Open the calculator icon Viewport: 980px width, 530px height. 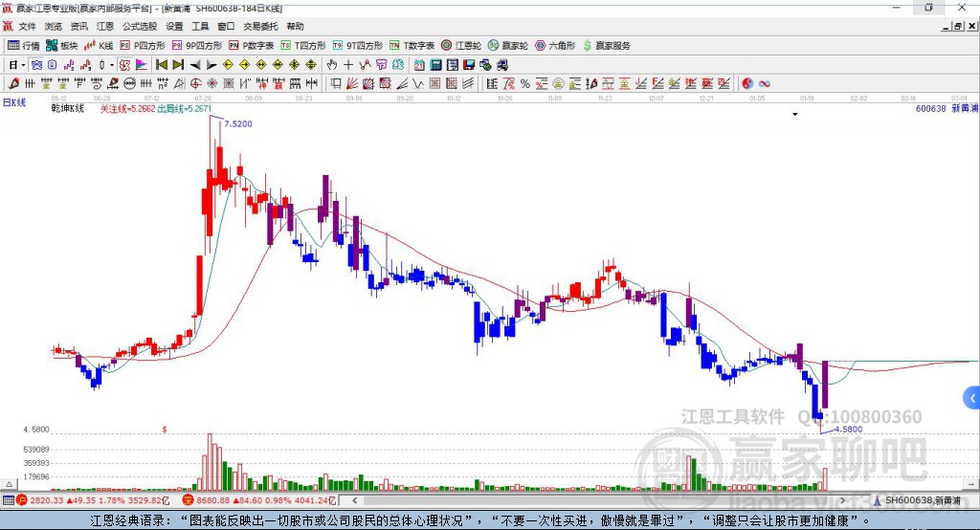pos(435,65)
